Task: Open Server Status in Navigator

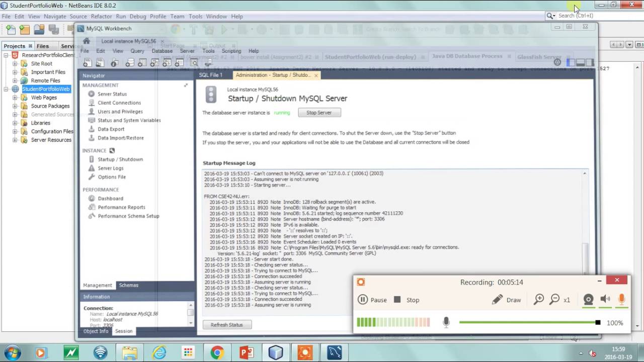Action: (x=112, y=94)
